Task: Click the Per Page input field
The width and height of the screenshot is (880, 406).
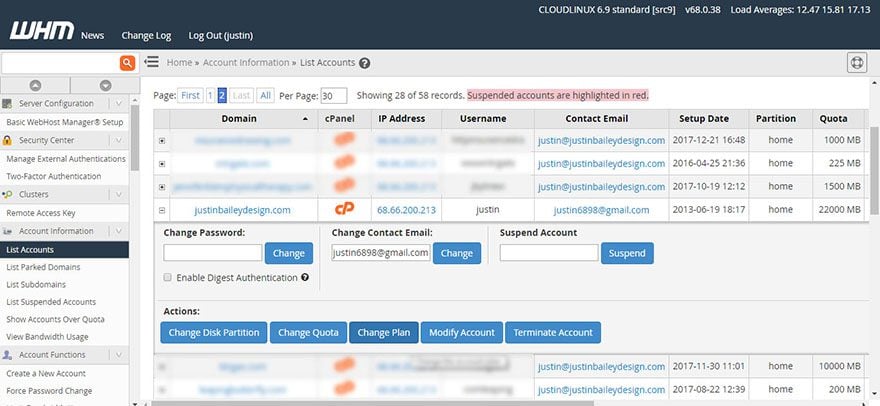Action: point(334,96)
